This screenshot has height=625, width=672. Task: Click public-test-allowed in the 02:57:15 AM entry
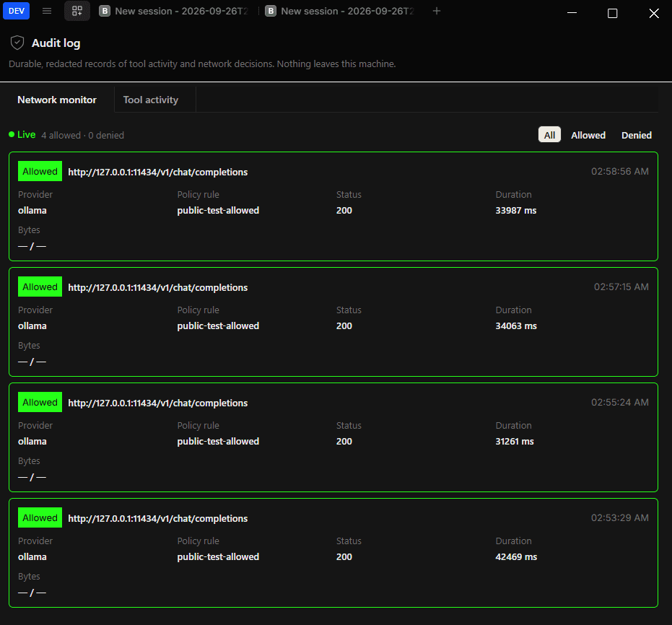coord(218,326)
